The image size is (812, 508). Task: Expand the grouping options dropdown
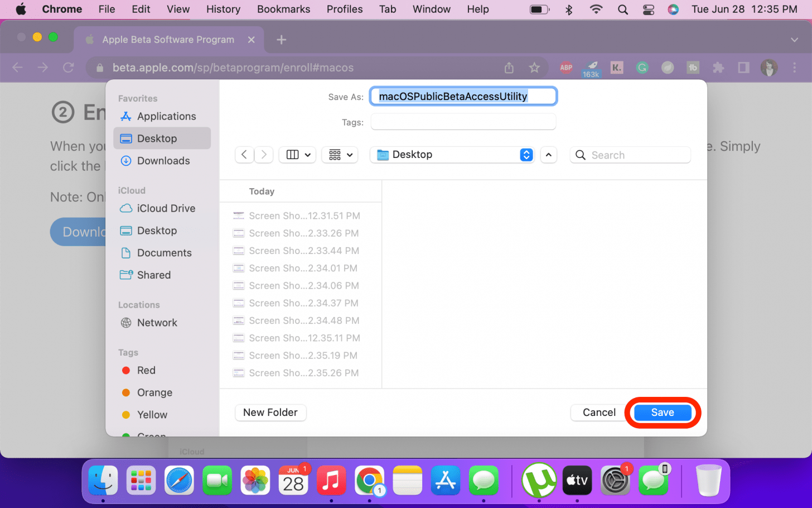click(x=340, y=155)
